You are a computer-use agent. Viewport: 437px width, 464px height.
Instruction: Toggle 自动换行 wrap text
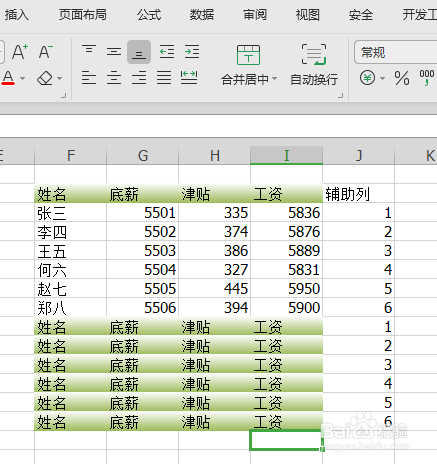point(314,64)
